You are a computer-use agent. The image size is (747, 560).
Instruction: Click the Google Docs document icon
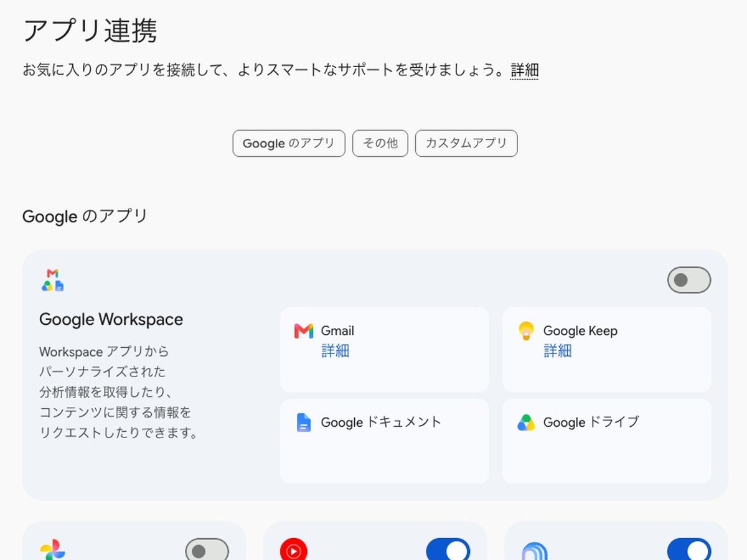(x=303, y=422)
